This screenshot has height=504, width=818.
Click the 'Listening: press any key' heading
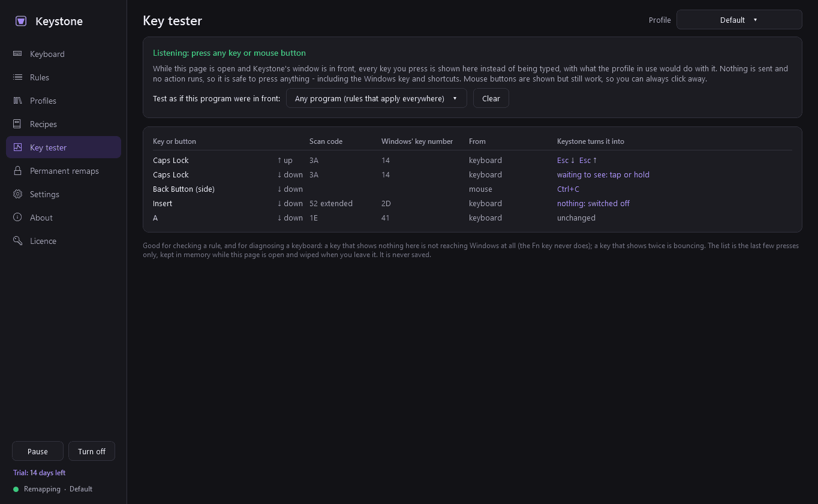(229, 53)
